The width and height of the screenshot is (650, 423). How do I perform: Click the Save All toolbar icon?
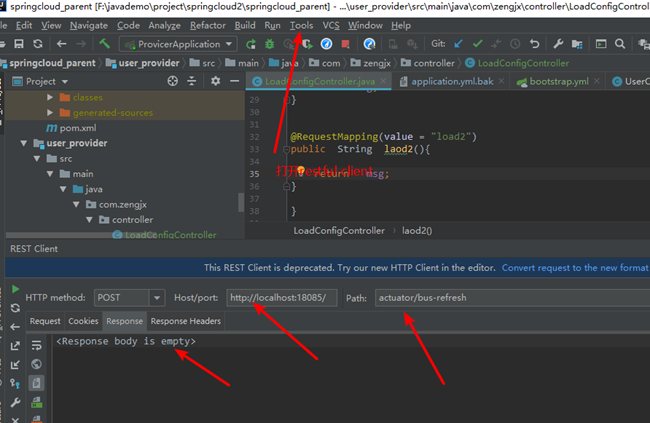tap(19, 44)
